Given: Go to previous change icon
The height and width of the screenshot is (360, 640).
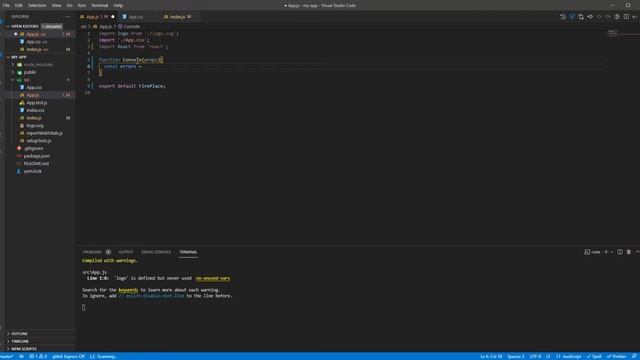Looking at the screenshot, I should point(599,17).
